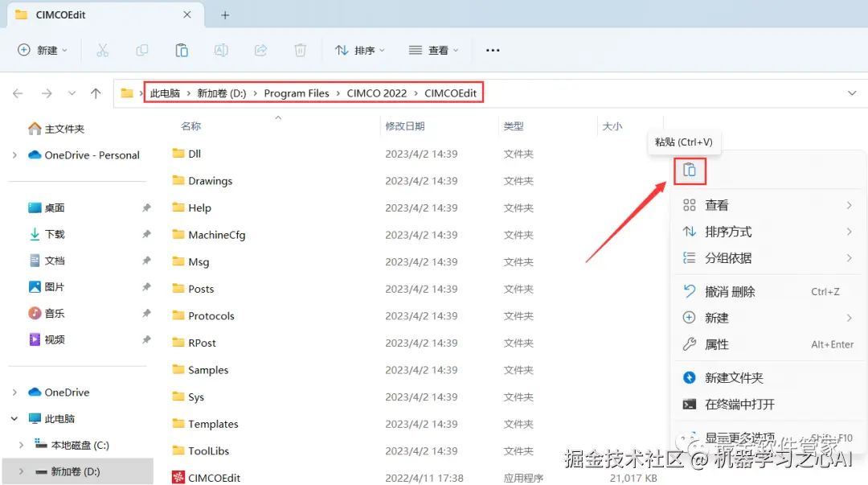The height and width of the screenshot is (485, 868).
Task: Click 此电脑 in address breadcrumb
Action: click(x=165, y=93)
